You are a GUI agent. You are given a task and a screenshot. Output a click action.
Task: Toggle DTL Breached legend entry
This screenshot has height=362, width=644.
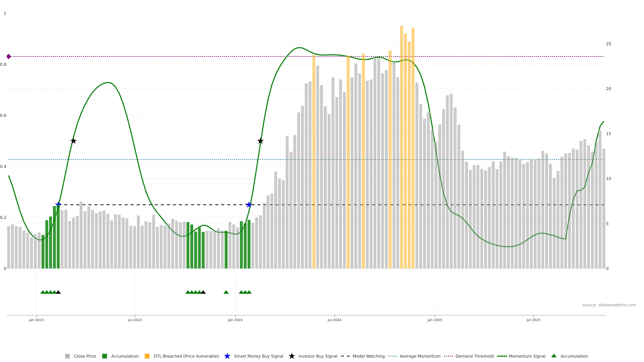pyautogui.click(x=186, y=356)
